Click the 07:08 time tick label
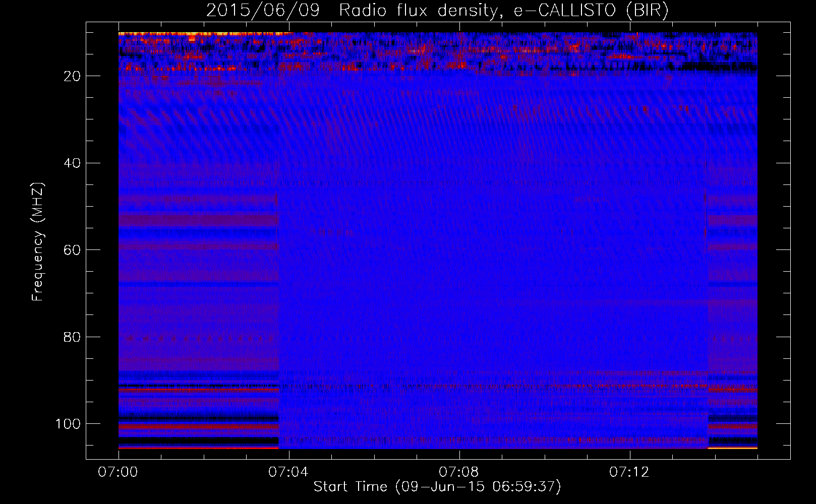This screenshot has height=504, width=816. (x=459, y=472)
